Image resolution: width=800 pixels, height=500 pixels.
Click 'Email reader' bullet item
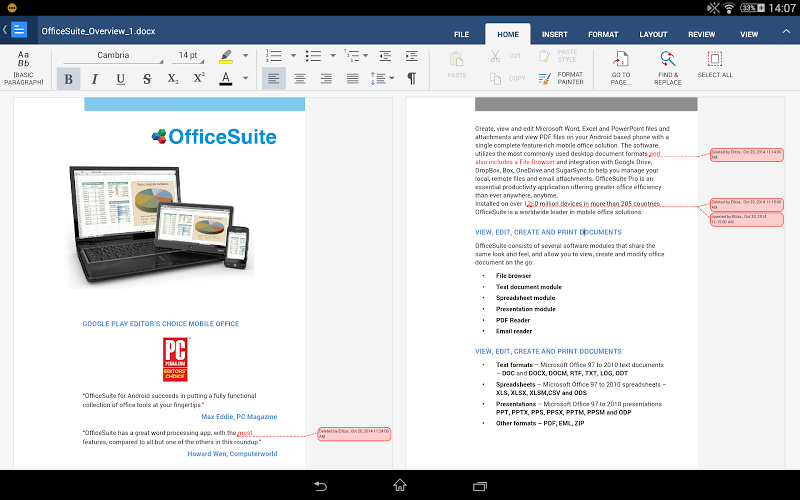click(x=514, y=331)
